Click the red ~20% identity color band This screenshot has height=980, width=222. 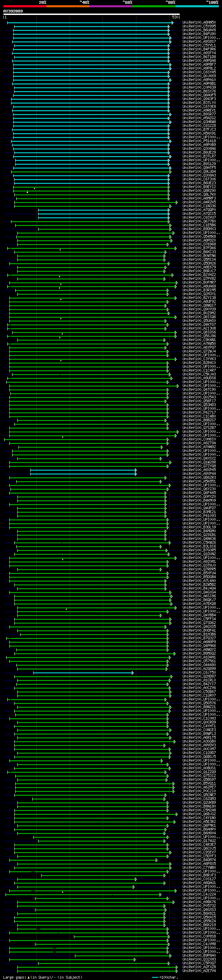pyautogui.click(x=25, y=6)
